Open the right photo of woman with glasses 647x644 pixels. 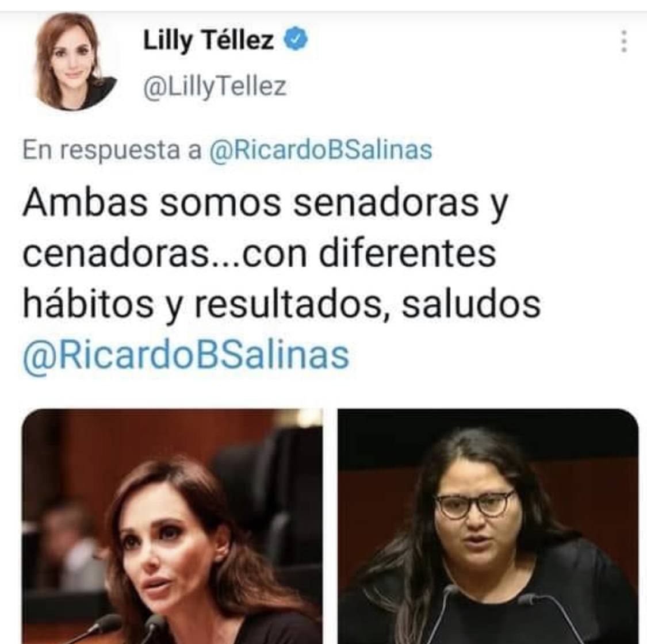point(488,526)
